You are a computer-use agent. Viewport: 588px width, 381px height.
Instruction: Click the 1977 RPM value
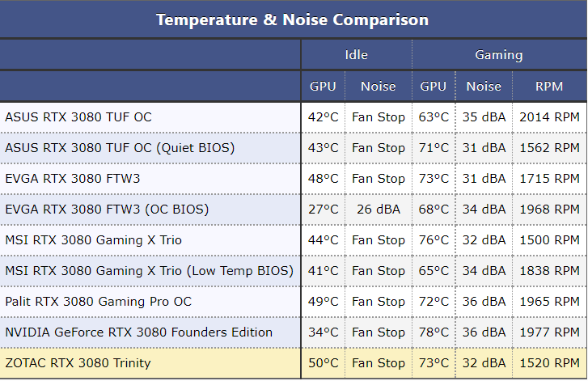tap(549, 332)
